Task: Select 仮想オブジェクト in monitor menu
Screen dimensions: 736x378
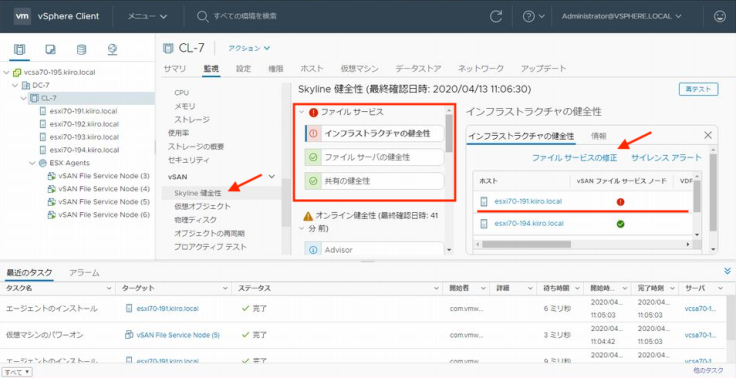Action: click(x=202, y=206)
